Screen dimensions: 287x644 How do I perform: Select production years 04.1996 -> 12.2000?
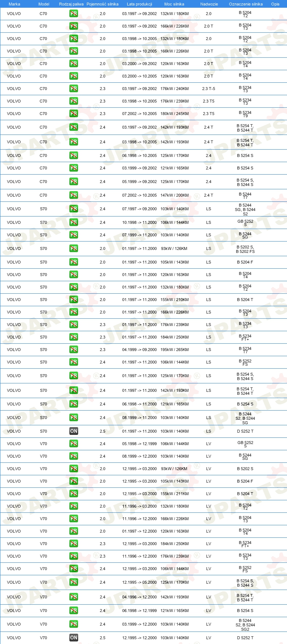tap(139, 597)
